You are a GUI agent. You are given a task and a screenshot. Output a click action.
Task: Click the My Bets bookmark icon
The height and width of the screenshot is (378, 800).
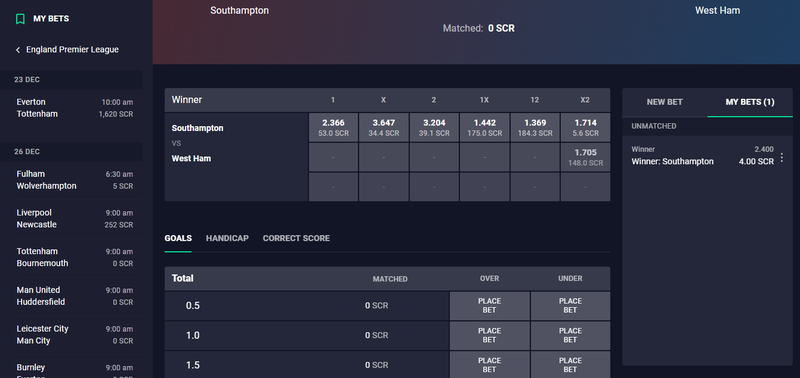coord(20,19)
